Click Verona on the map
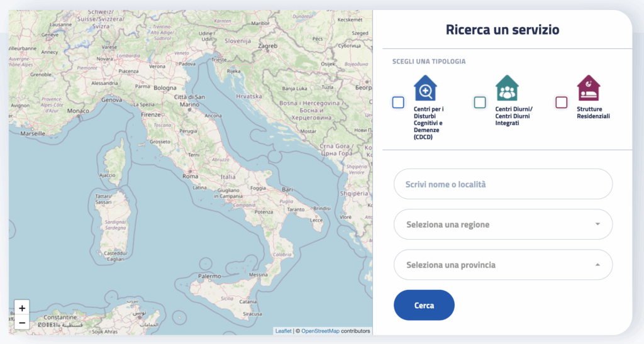Viewport: 644px width, 344px height. (157, 66)
